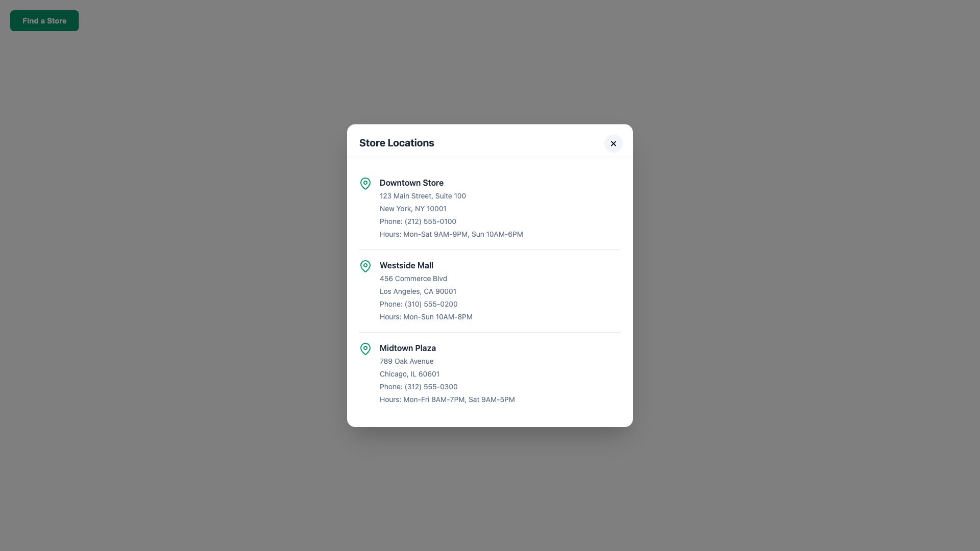
Task: Select the Westside Mall name
Action: [406, 265]
